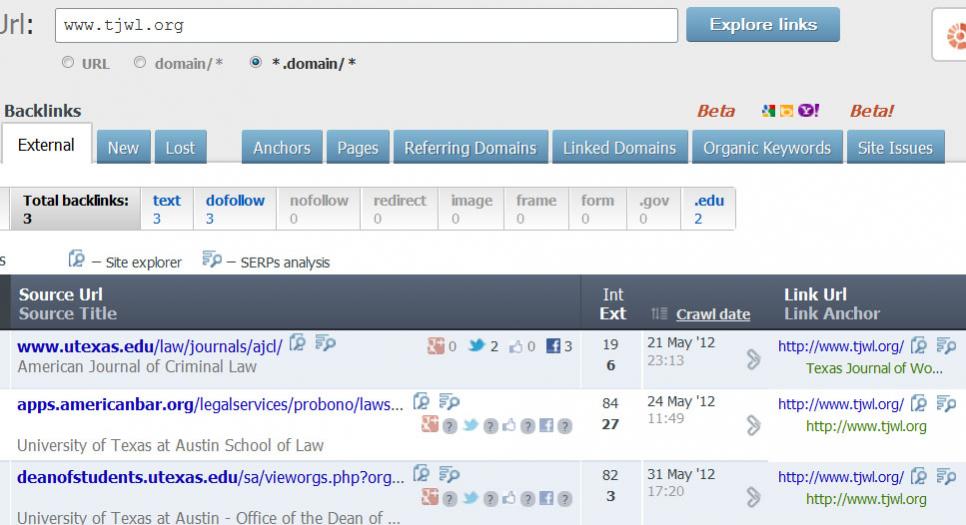The height and width of the screenshot is (525, 966).
Task: Open the Linked Domains tab
Action: click(619, 147)
